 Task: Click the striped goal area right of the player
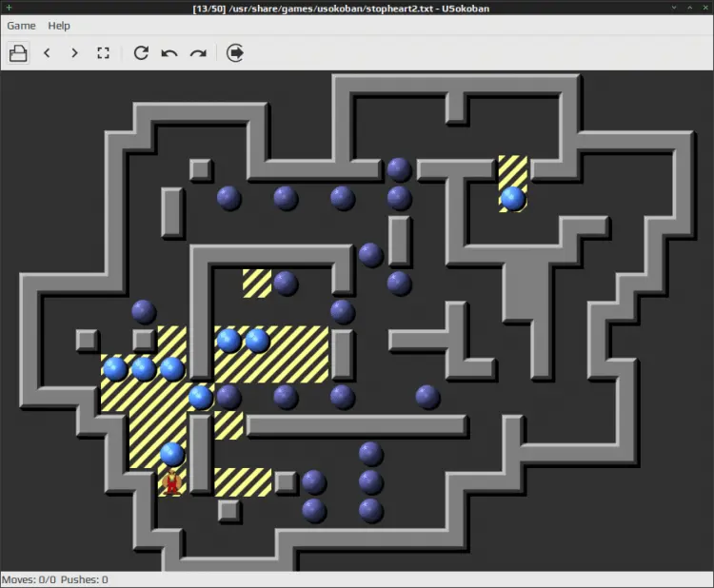242,481
